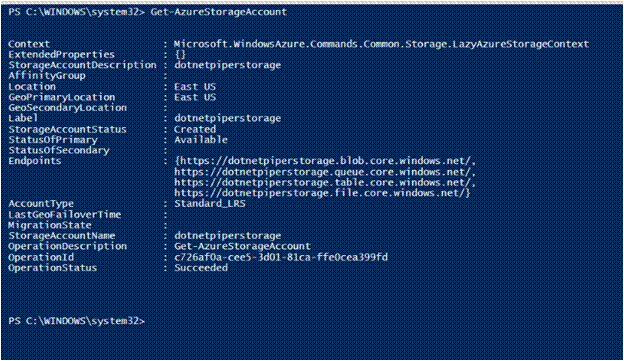Click the Endpoints property label

pyautogui.click(x=35, y=161)
